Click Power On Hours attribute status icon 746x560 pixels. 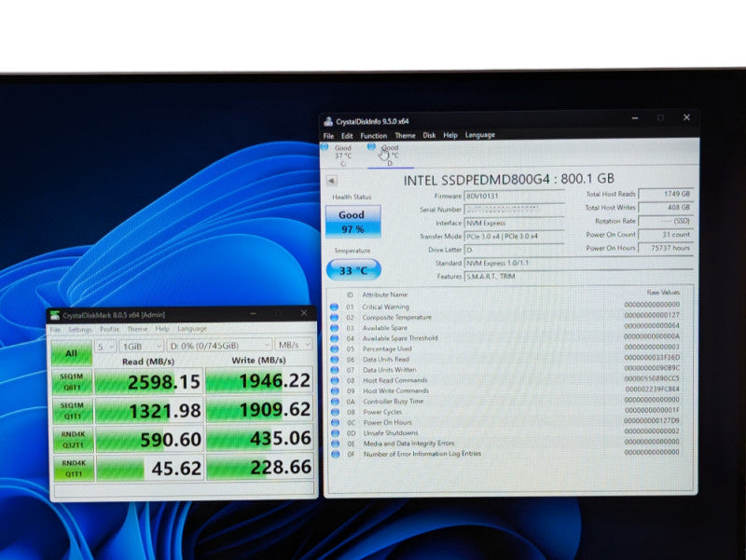pyautogui.click(x=335, y=423)
